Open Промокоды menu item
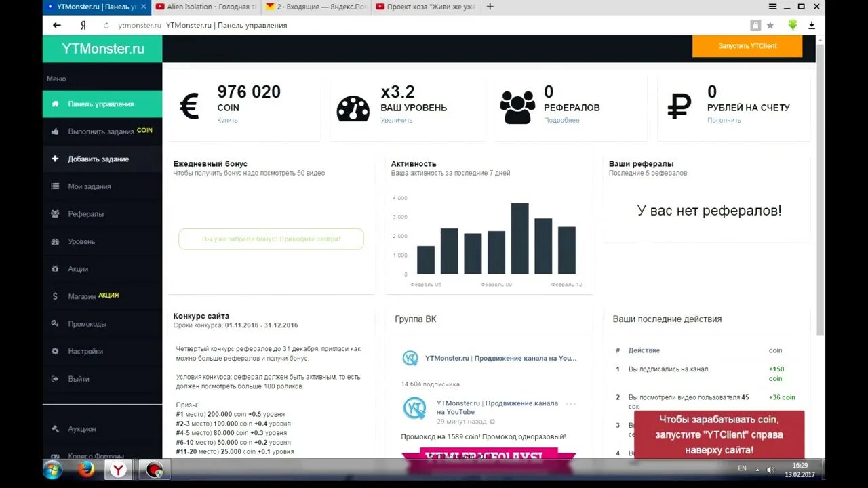Viewport: 868px width, 488px height. [102, 324]
